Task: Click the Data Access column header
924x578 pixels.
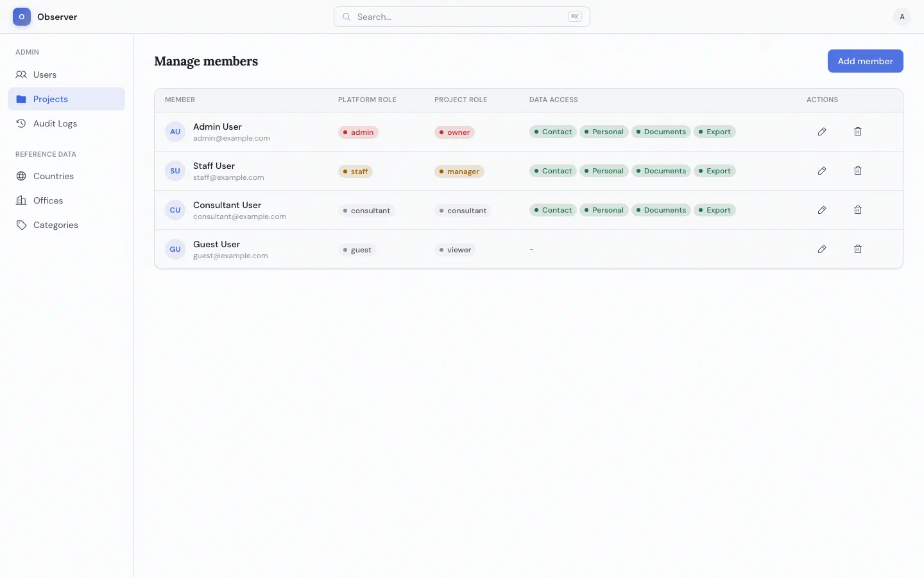Action: (x=553, y=100)
